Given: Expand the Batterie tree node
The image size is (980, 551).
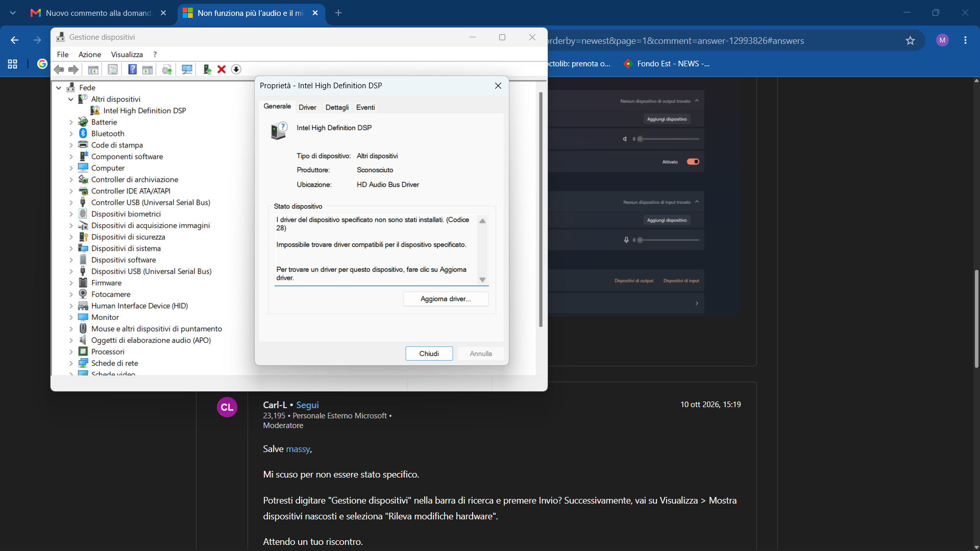Looking at the screenshot, I should point(71,122).
